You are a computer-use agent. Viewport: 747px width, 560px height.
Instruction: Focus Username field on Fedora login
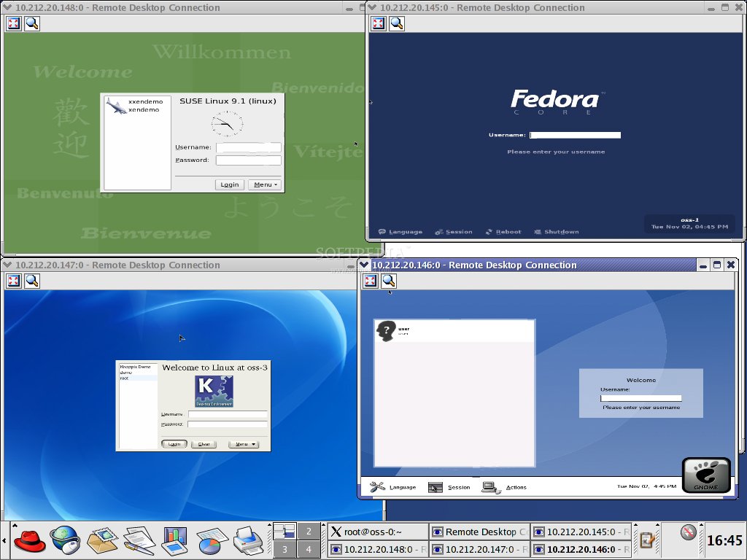(575, 135)
